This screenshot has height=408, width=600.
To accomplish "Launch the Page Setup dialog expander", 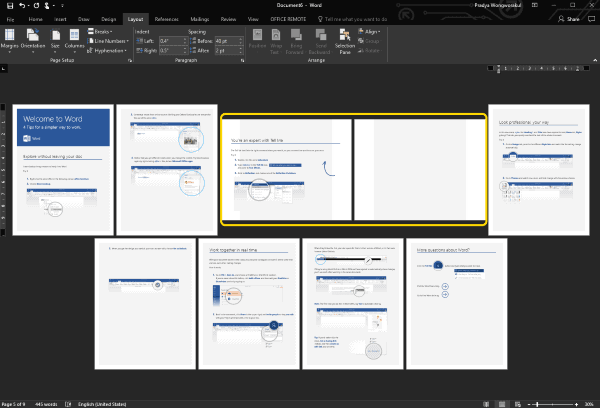I will pyautogui.click(x=128, y=60).
